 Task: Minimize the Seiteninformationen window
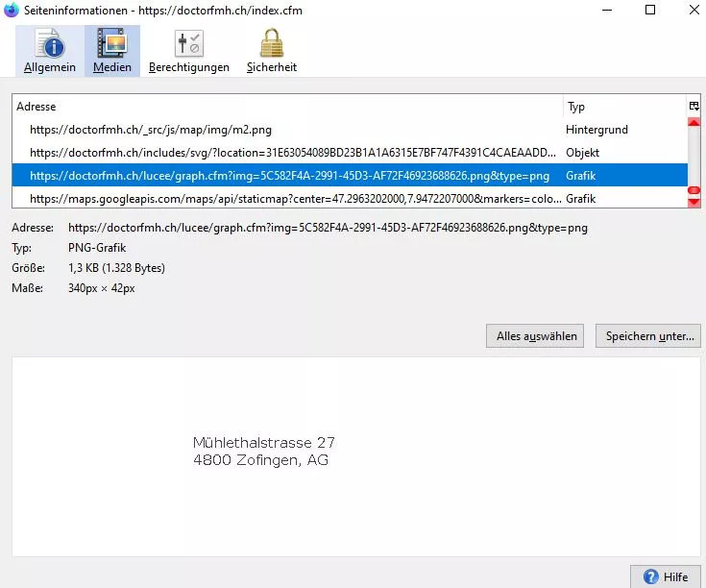[x=607, y=10]
